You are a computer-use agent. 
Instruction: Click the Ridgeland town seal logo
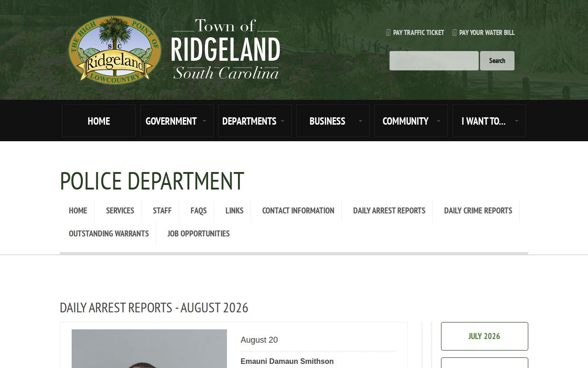pyautogui.click(x=114, y=50)
